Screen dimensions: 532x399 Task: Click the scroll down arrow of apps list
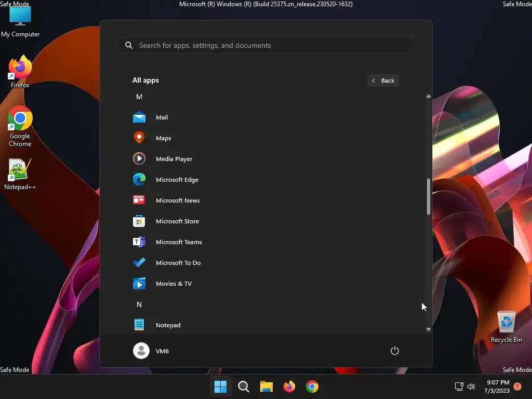pos(429,329)
